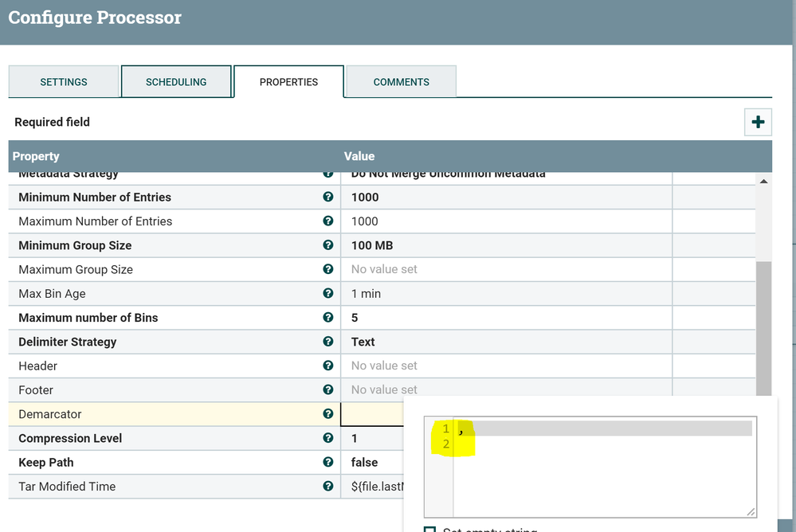Show help for Compression Level
Viewport: 796px width, 532px height.
tap(328, 437)
